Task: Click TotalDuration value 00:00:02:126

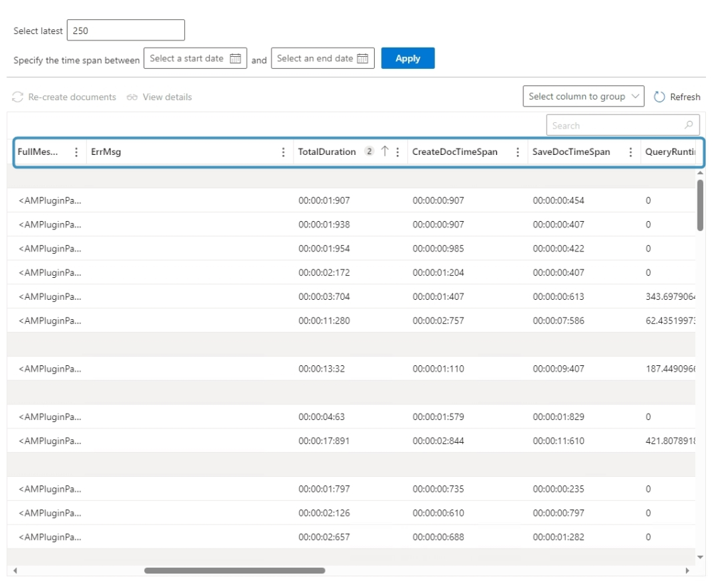Action: click(x=324, y=513)
